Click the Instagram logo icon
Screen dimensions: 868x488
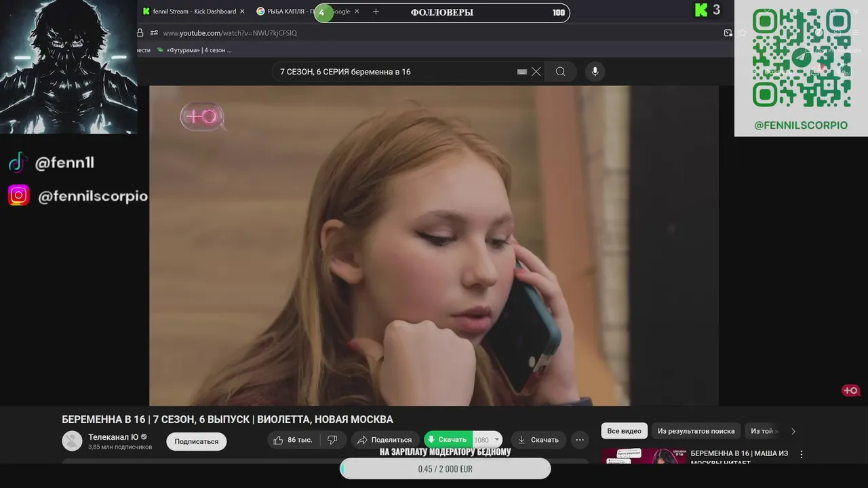(18, 195)
